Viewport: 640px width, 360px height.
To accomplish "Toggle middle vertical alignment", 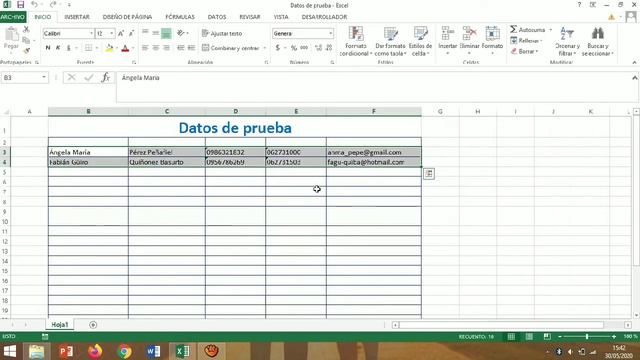I will 156,33.
